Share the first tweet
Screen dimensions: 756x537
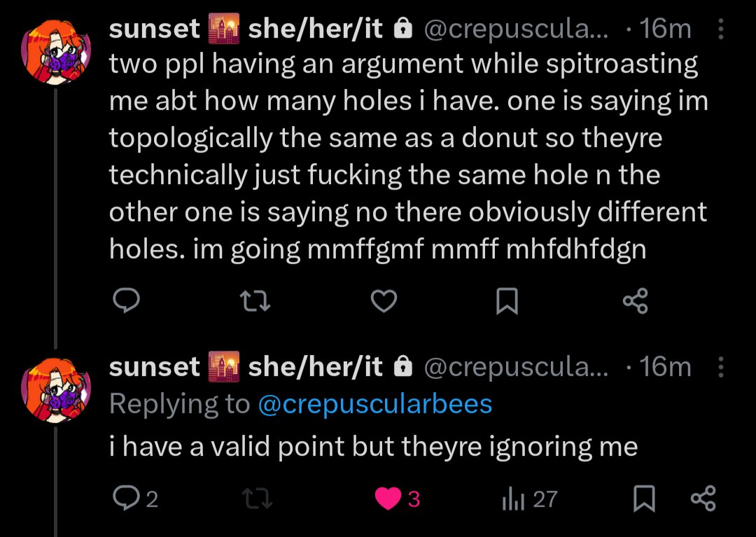click(x=635, y=301)
